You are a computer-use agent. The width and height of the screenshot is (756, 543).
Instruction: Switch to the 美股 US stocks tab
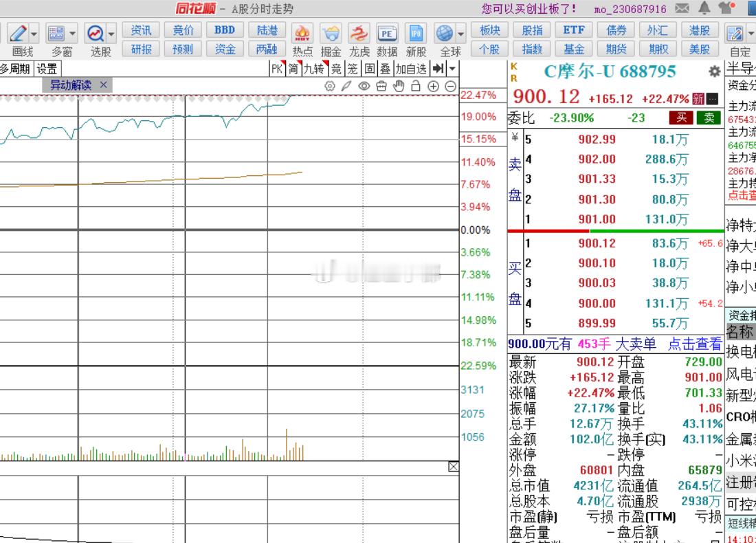tap(700, 49)
